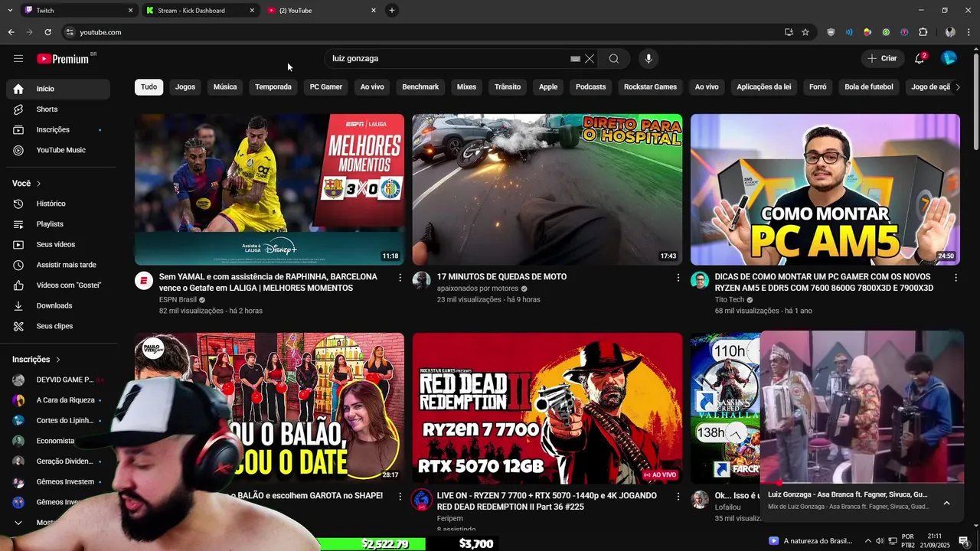
Task: Open Seus clipes in the sidebar
Action: coord(58,326)
